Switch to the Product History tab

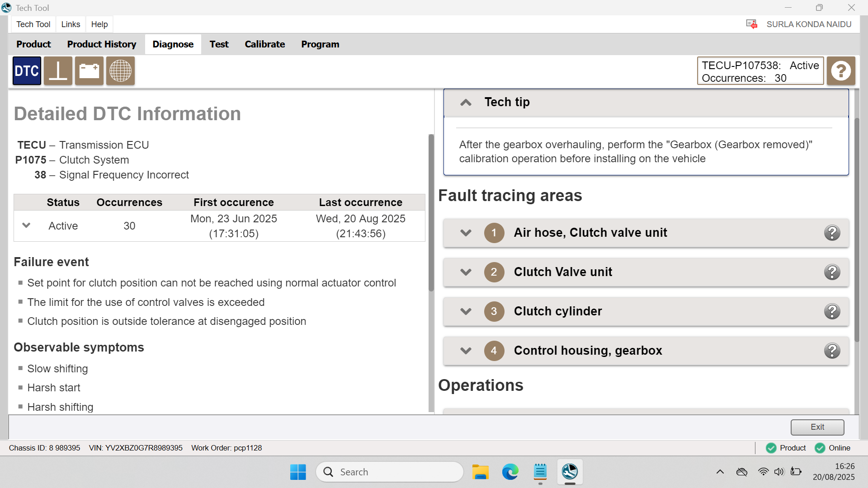102,44
